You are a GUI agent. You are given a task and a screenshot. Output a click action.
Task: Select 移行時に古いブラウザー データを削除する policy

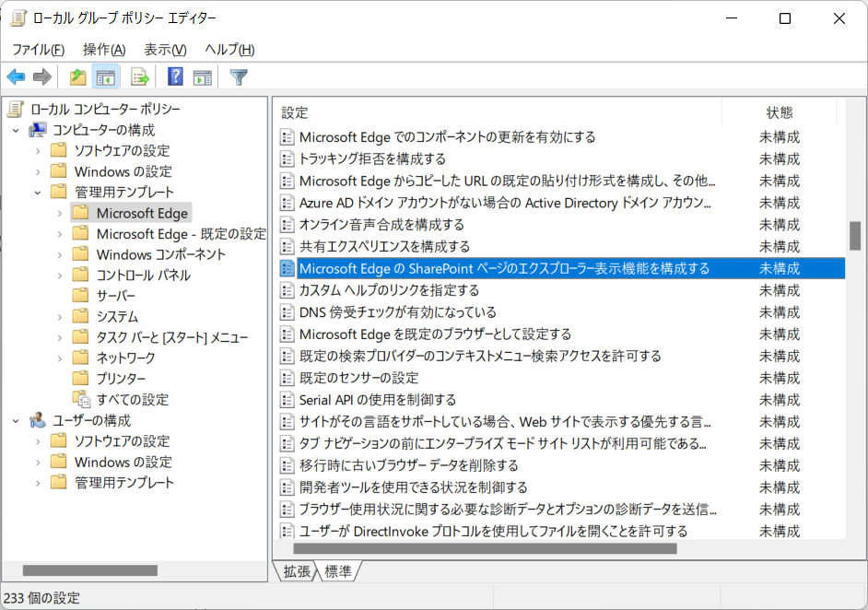coord(561,465)
